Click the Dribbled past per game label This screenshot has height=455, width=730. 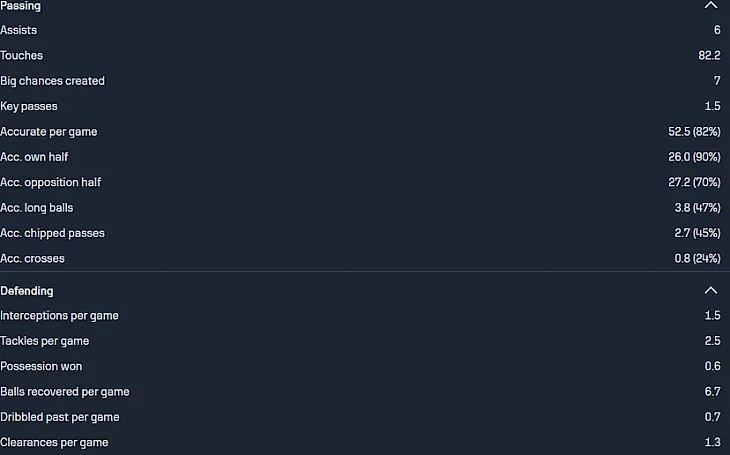coord(60,417)
